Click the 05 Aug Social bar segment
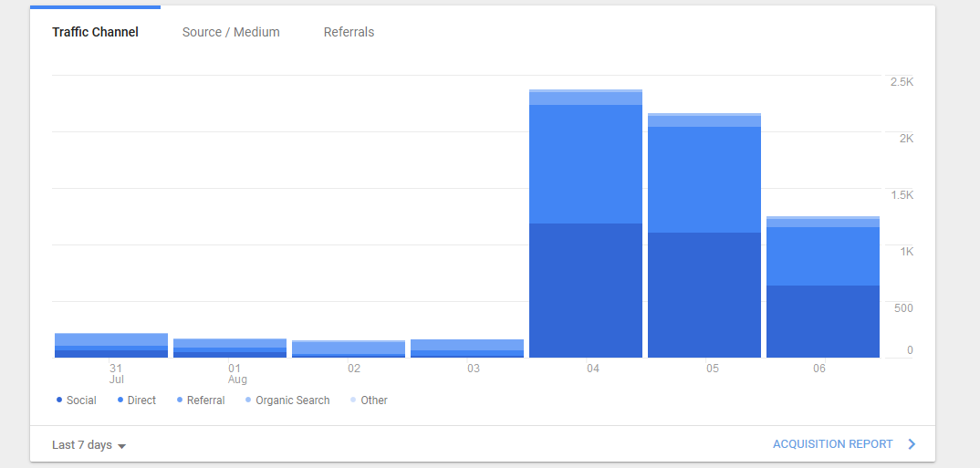 coord(704,295)
